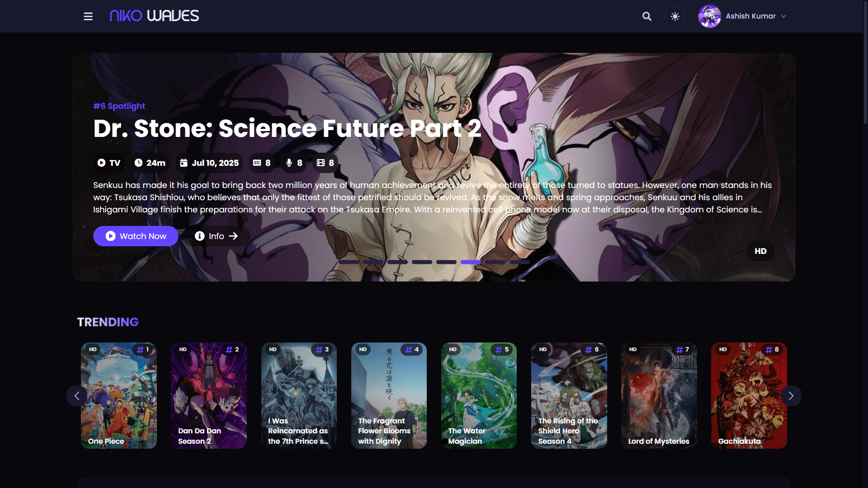The width and height of the screenshot is (868, 488).
Task: Click #5 rank badge on Water Magician
Action: coord(502,349)
